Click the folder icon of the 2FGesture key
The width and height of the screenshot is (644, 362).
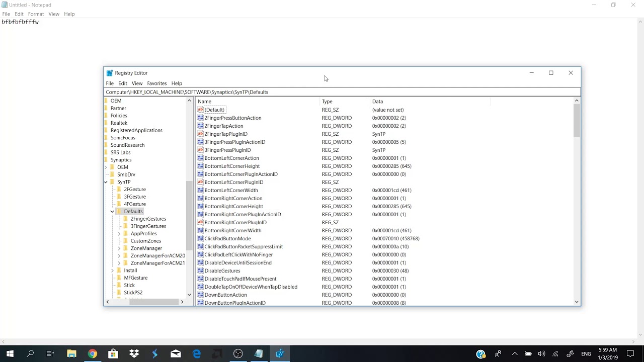click(x=119, y=189)
